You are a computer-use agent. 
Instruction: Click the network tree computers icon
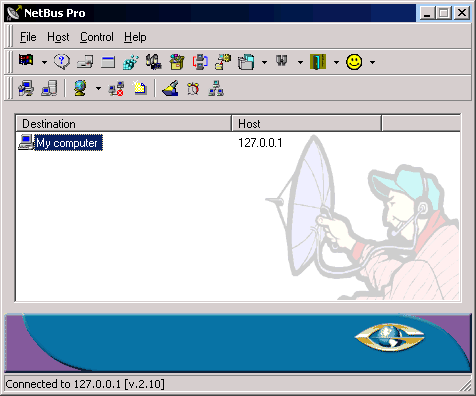[x=216, y=88]
